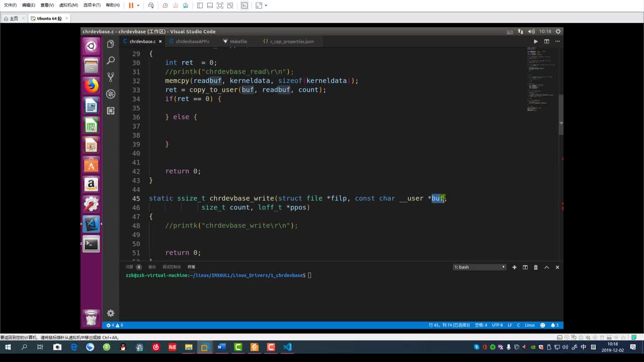Open editor More Actions ellipsis
644x362 pixels.
coord(557,41)
